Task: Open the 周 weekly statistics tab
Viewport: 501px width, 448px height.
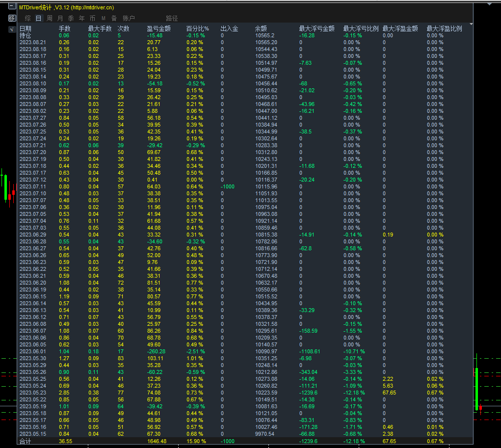Action: [x=50, y=18]
